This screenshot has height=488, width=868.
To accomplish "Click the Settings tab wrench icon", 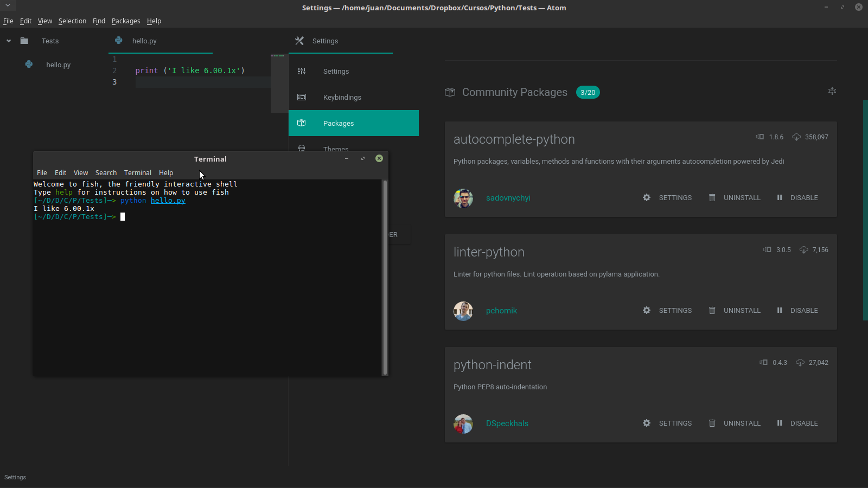I will 299,41.
